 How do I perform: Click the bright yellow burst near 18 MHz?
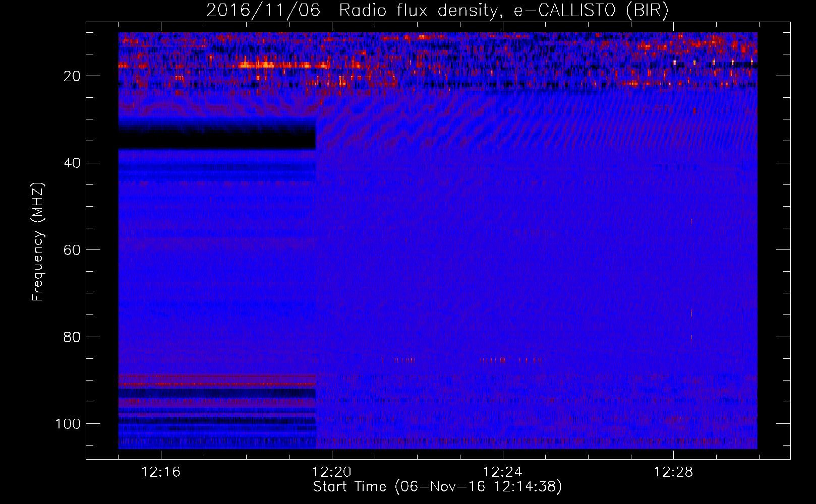(x=257, y=65)
